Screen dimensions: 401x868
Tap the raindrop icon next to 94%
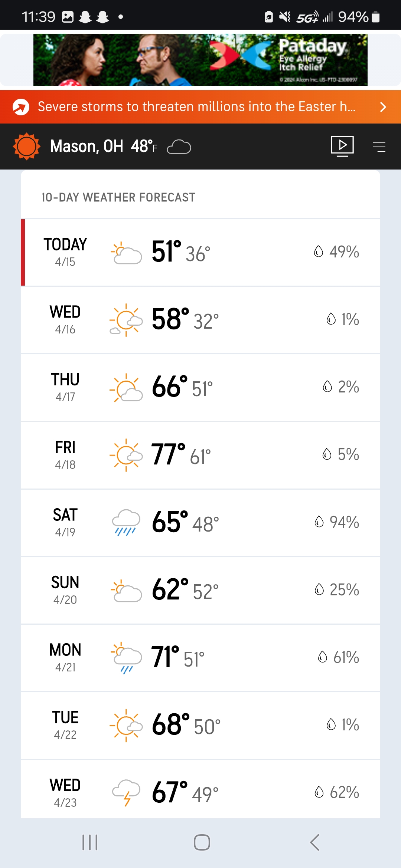(319, 522)
